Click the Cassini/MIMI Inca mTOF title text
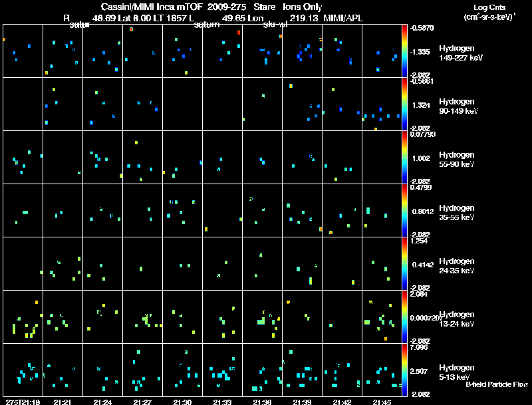The height and width of the screenshot is (405, 532). pos(152,7)
